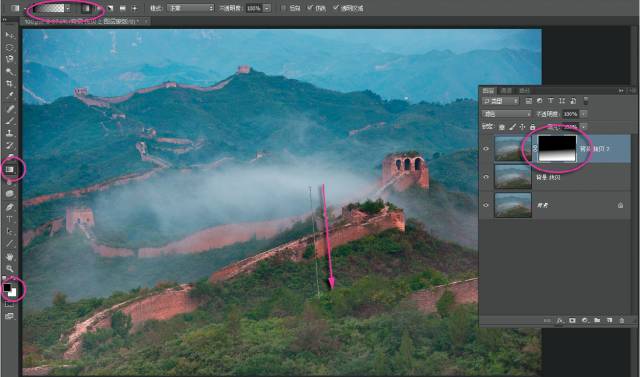The image size is (640, 377).
Task: Open the options bar opacity slider arrow
Action: 267,8
